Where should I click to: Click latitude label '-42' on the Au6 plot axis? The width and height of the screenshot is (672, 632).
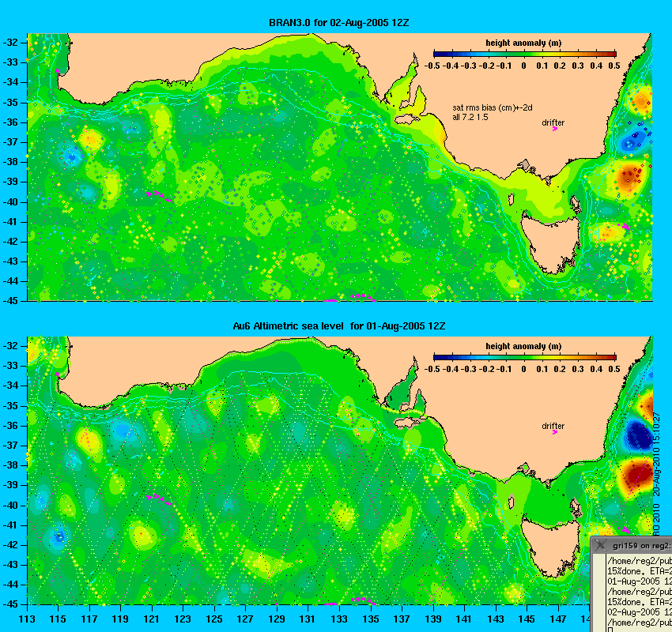coord(11,544)
